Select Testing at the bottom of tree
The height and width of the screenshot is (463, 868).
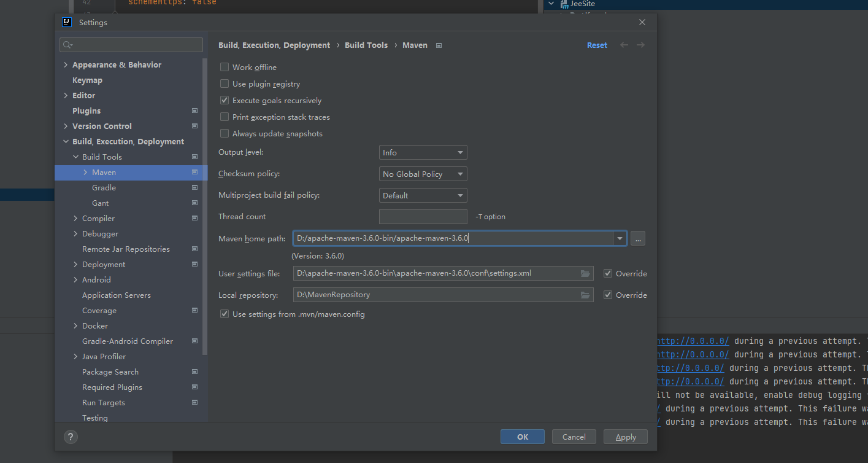pos(95,418)
